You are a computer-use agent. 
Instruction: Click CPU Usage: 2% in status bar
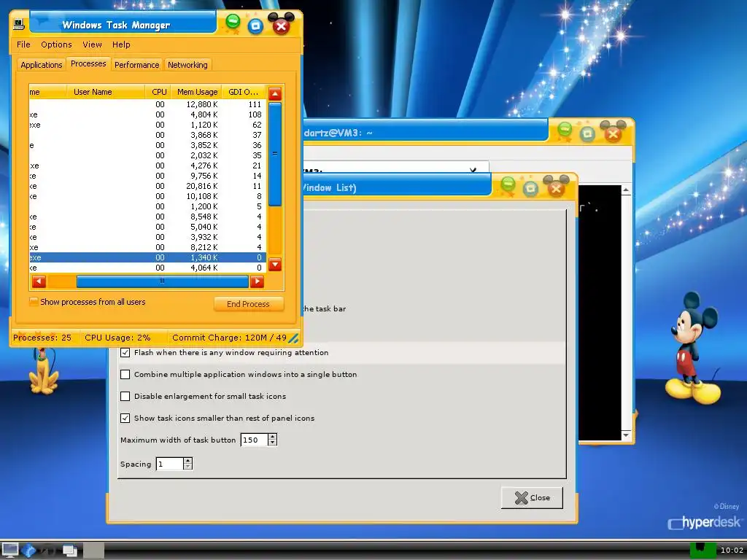(x=117, y=338)
